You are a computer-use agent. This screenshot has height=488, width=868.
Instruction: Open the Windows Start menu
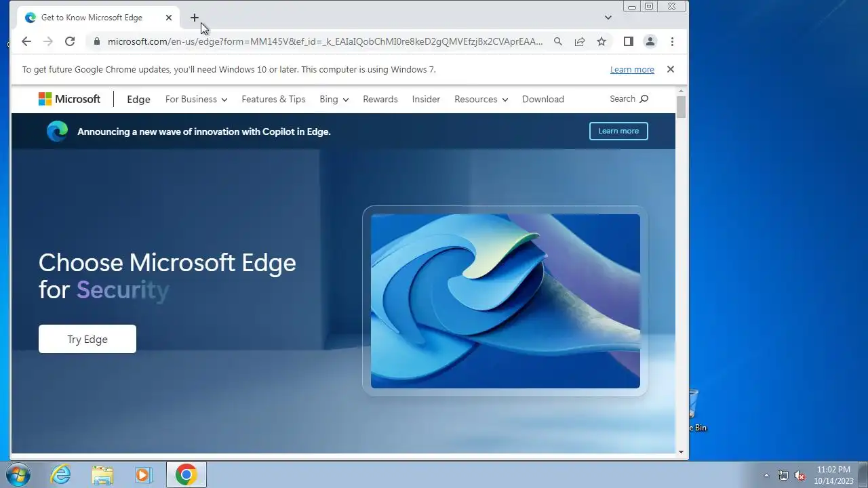point(18,474)
